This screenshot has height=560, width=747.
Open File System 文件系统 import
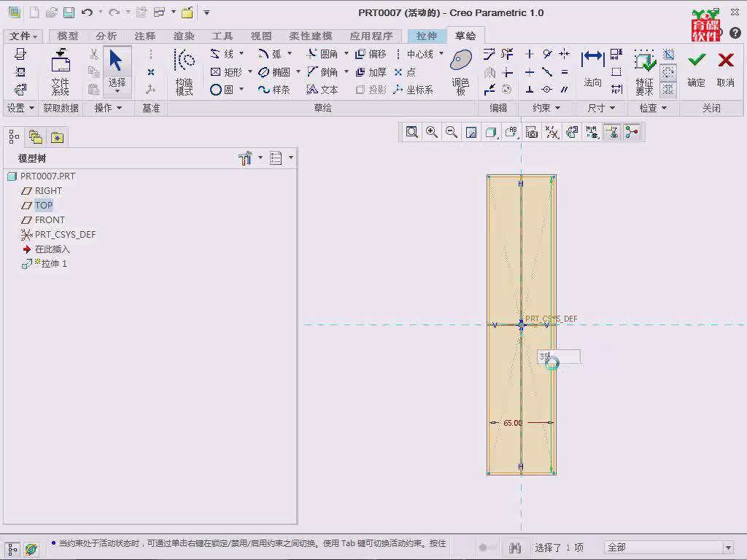61,72
